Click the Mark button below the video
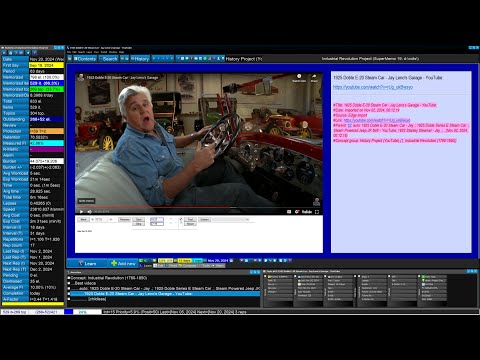The width and height of the screenshot is (480, 360). pos(83,219)
